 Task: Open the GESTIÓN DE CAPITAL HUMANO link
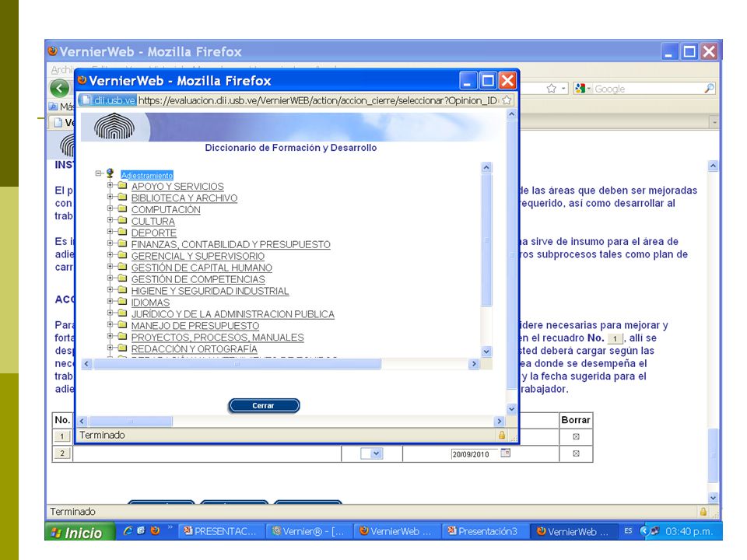202,268
